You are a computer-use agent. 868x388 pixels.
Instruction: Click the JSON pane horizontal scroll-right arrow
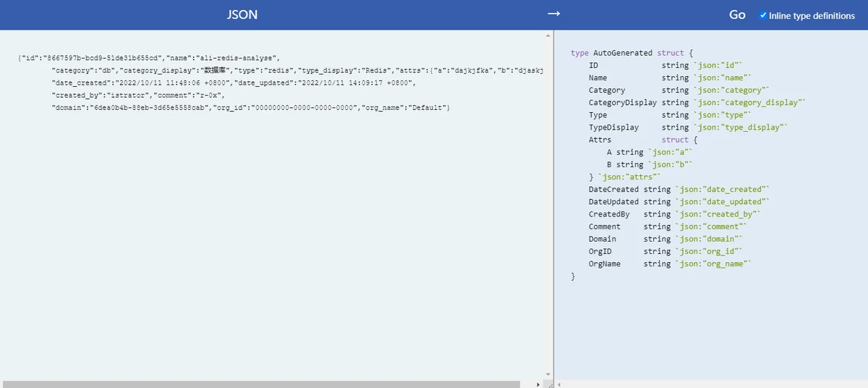(x=538, y=384)
